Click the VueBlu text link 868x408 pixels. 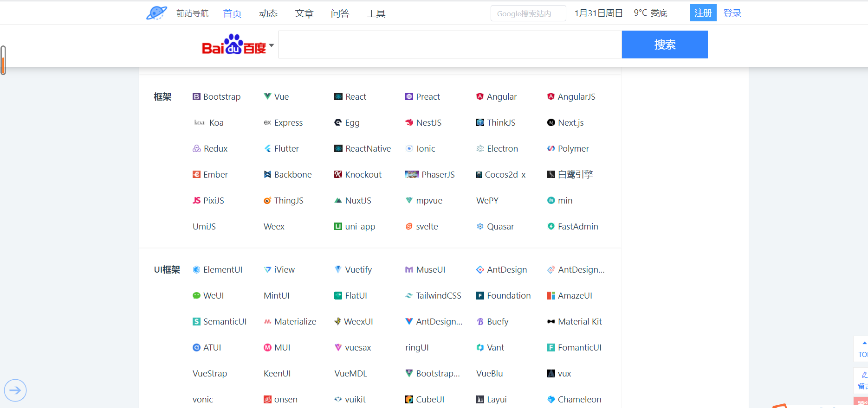(490, 373)
